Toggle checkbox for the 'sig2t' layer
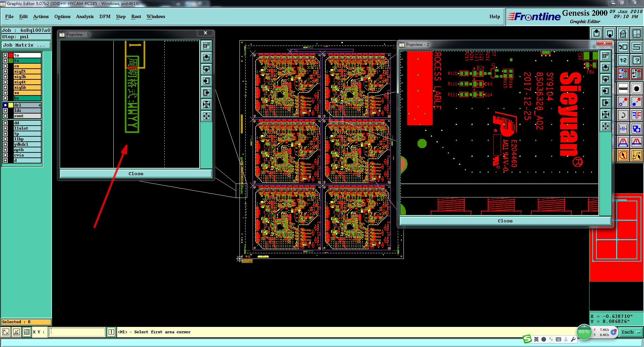This screenshot has width=644, height=347. (5, 71)
